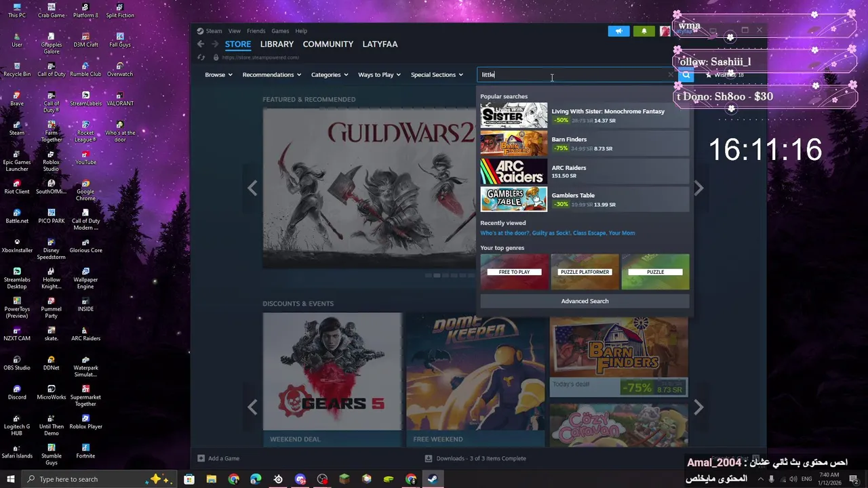
Task: Show hidden system tray icons chevron
Action: 759,479
